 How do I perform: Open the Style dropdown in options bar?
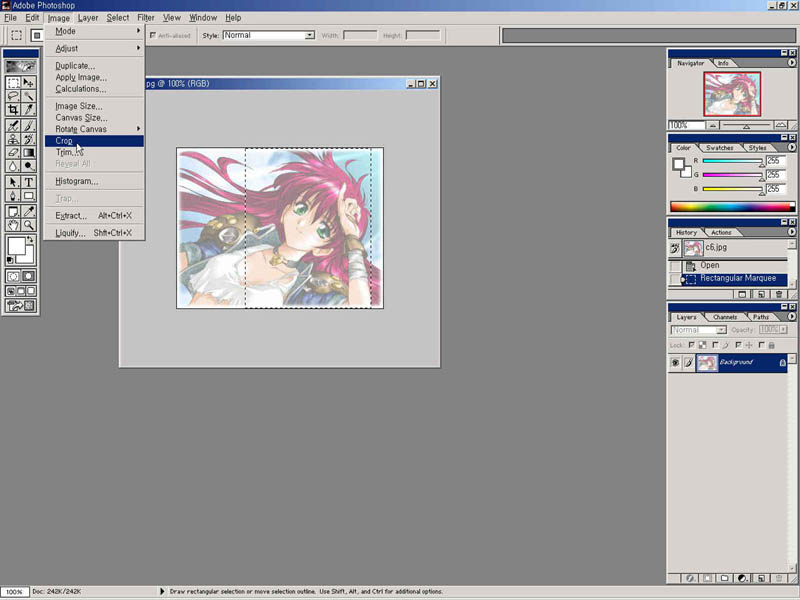tap(309, 35)
